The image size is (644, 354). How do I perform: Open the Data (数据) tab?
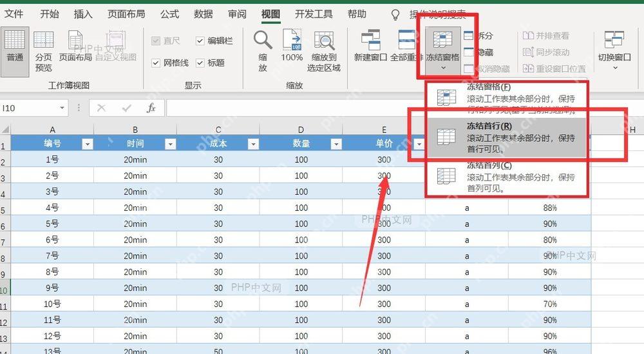204,14
